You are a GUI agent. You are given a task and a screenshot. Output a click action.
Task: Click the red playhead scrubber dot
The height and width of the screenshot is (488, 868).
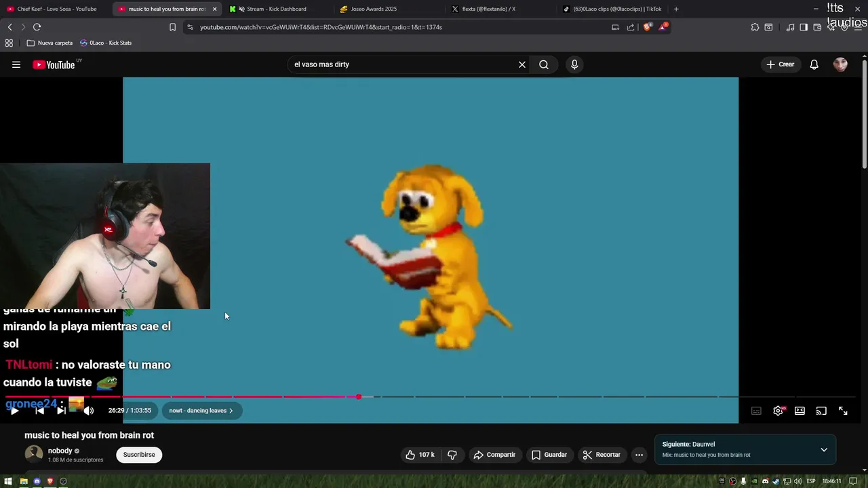[x=359, y=396]
